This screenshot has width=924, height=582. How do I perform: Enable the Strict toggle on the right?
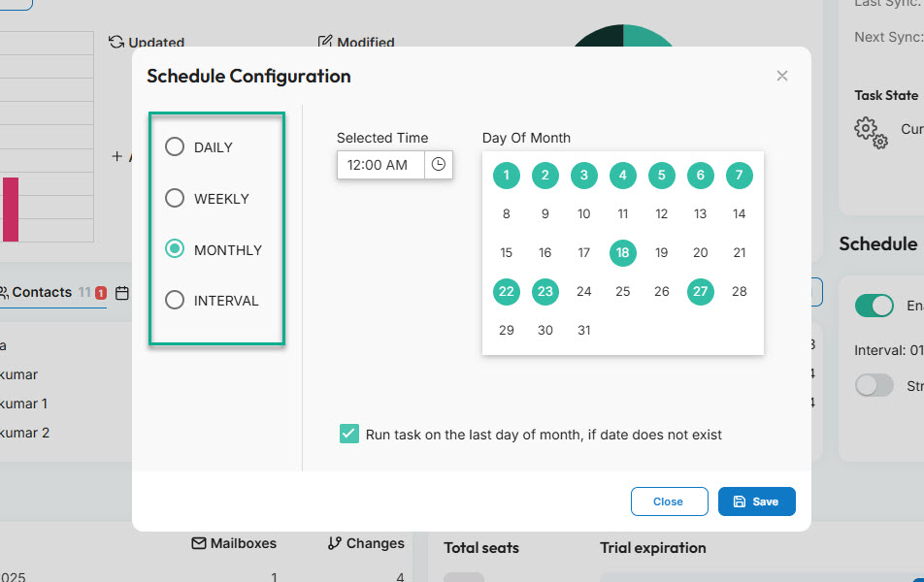pyautogui.click(x=874, y=385)
